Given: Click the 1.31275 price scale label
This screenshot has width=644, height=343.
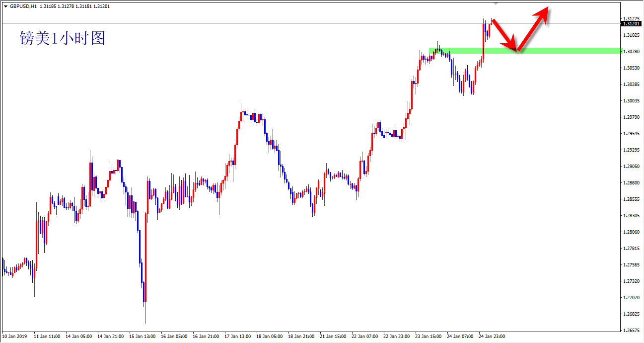Looking at the screenshot, I should pos(632,18).
